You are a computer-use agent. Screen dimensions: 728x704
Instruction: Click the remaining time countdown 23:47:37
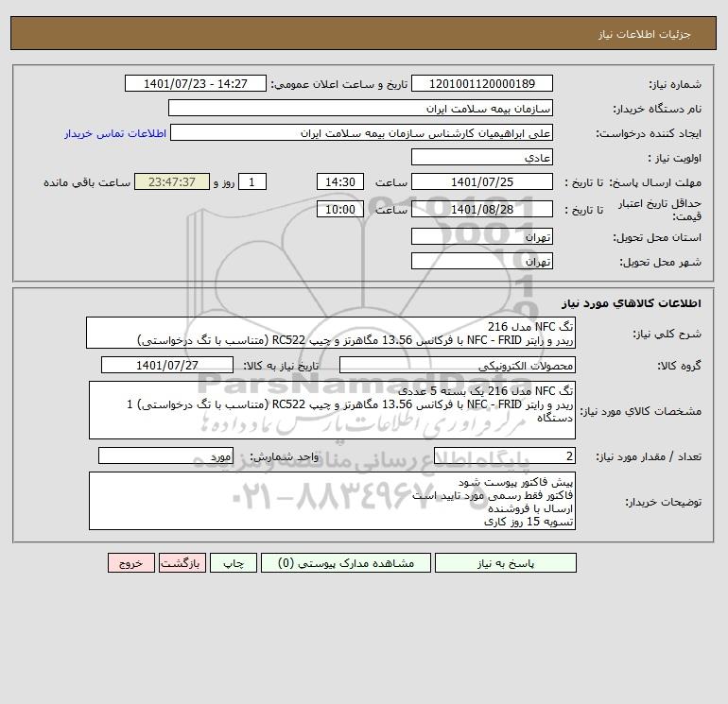pos(172,182)
